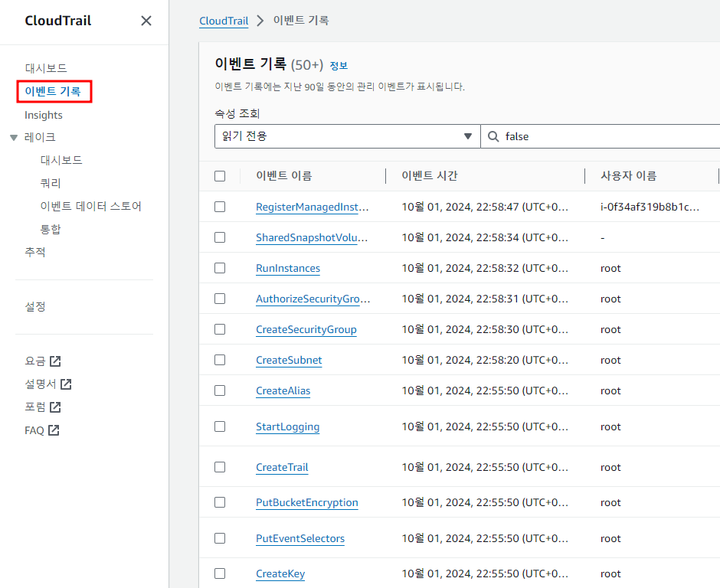Close the CloudTrail navigation panel
Screen dimensions: 720x588
(146, 21)
